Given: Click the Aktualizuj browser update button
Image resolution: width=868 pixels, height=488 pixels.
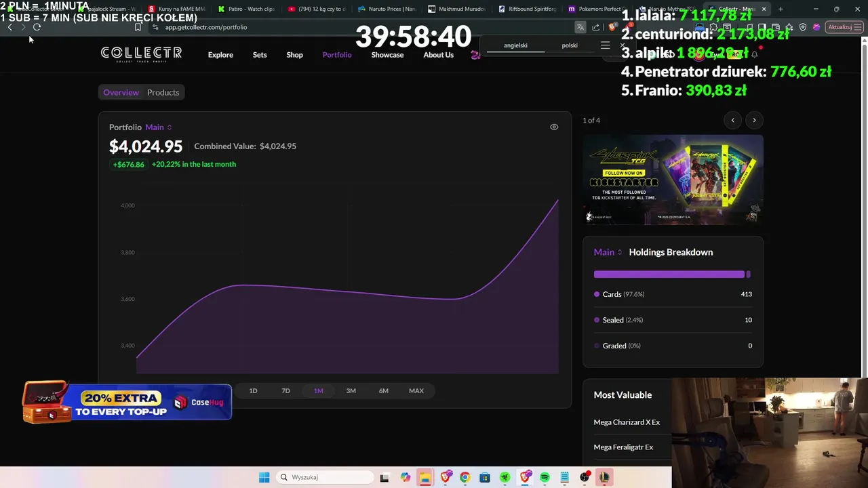Looking at the screenshot, I should pyautogui.click(x=844, y=27).
